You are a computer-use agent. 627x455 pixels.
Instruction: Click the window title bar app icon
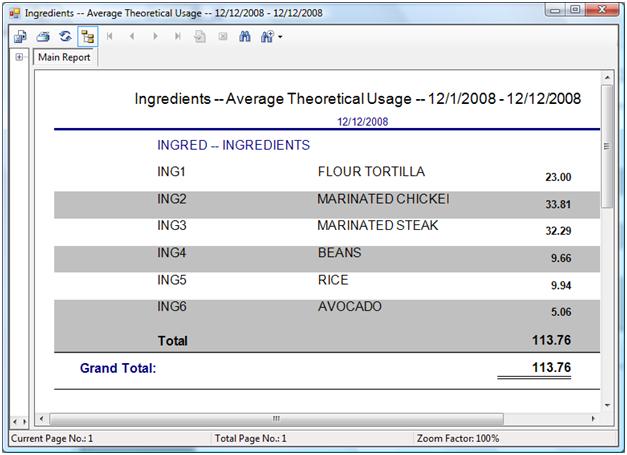(x=15, y=13)
